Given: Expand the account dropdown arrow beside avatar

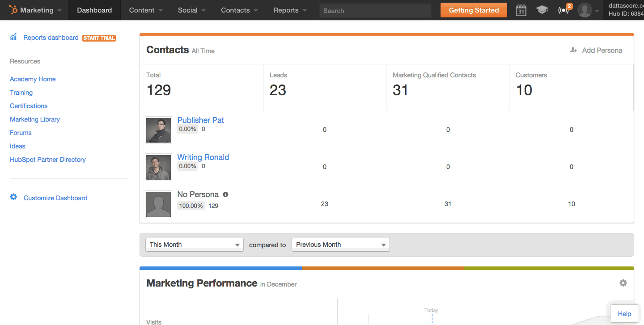Looking at the screenshot, I should pos(597,11).
